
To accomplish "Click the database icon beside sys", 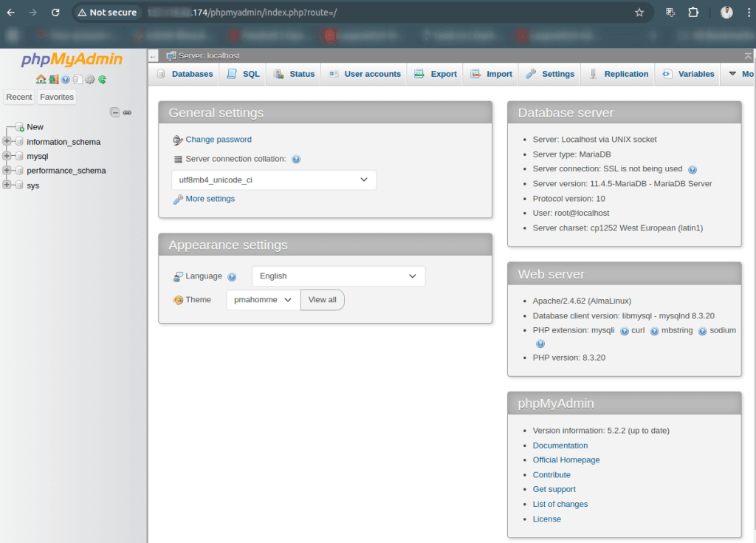I will [19, 185].
